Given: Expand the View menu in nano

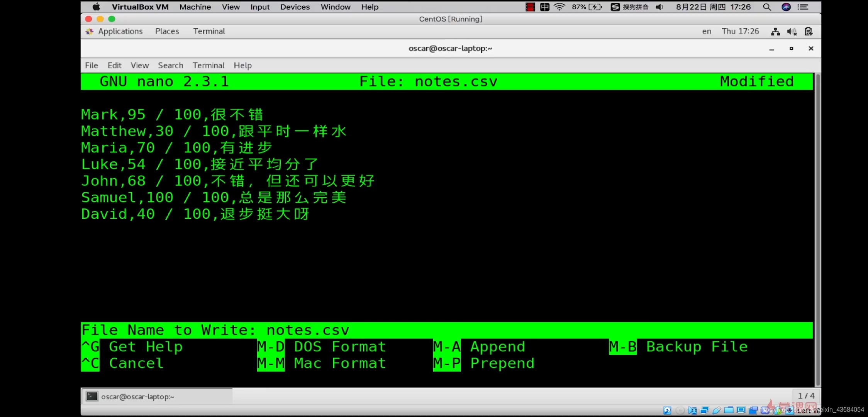Looking at the screenshot, I should [x=139, y=65].
